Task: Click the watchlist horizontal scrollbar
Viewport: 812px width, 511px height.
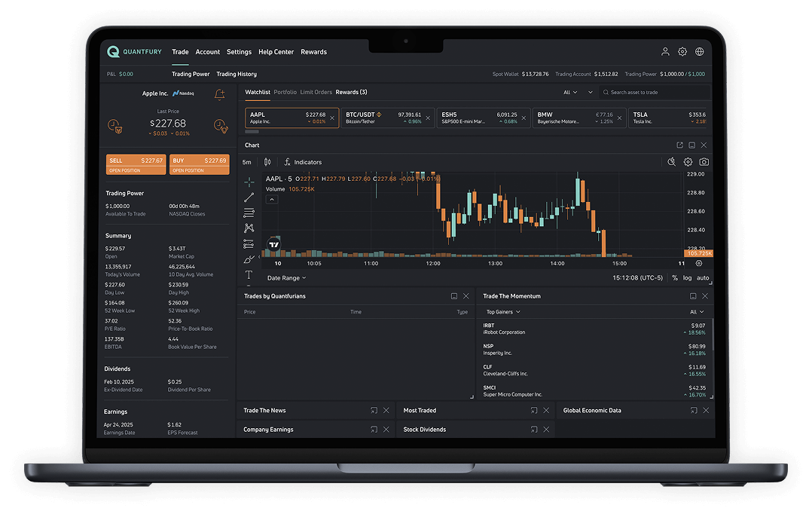Action: coord(252,132)
